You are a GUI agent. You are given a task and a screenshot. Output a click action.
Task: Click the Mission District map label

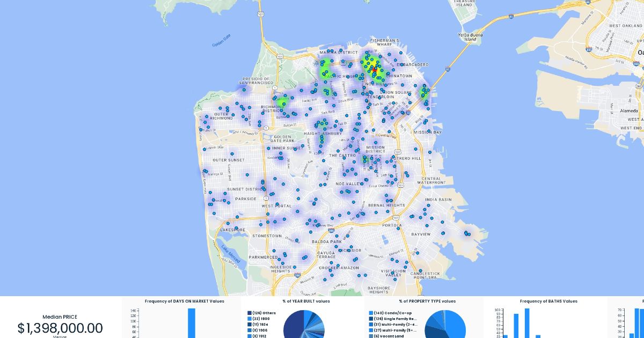376,150
